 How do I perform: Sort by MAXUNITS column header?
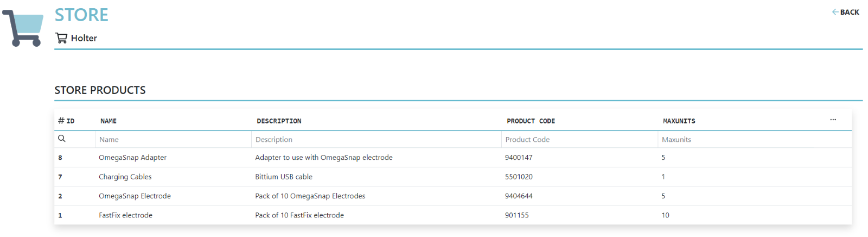tap(679, 121)
